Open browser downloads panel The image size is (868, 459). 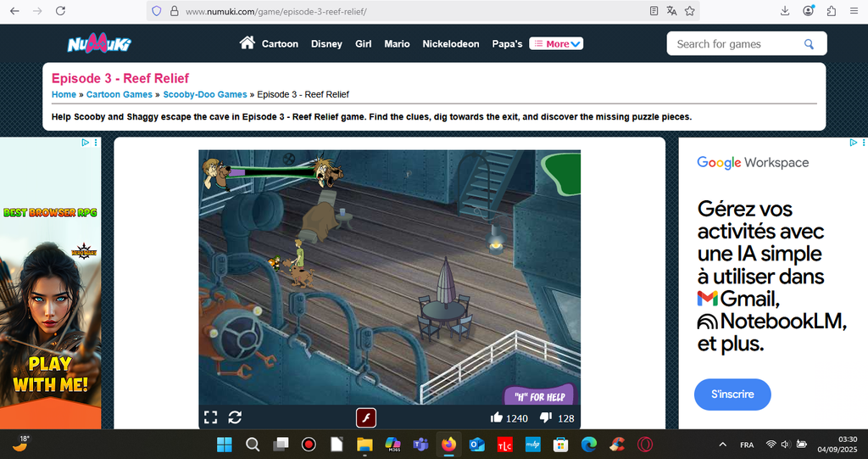pyautogui.click(x=785, y=11)
